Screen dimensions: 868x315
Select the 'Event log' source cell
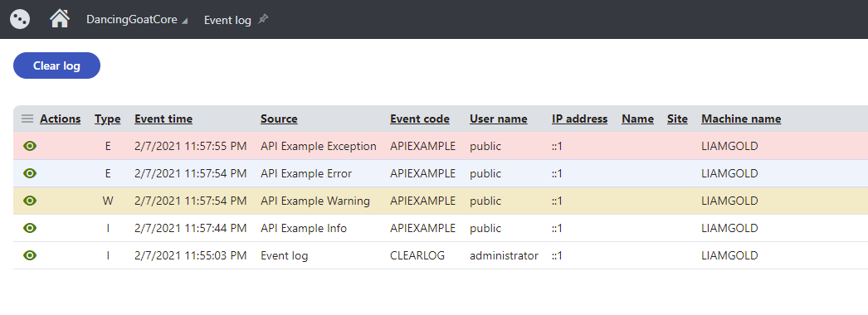coord(284,256)
